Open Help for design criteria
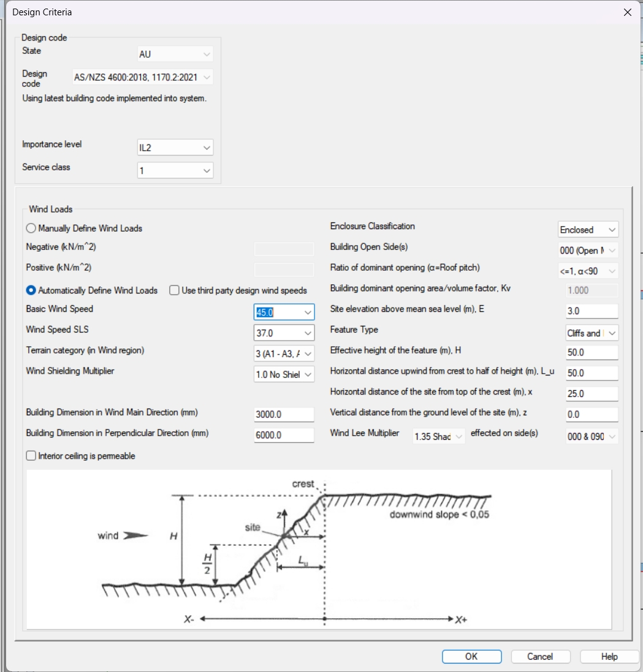Viewport: 643px width, 672px height. point(609,656)
